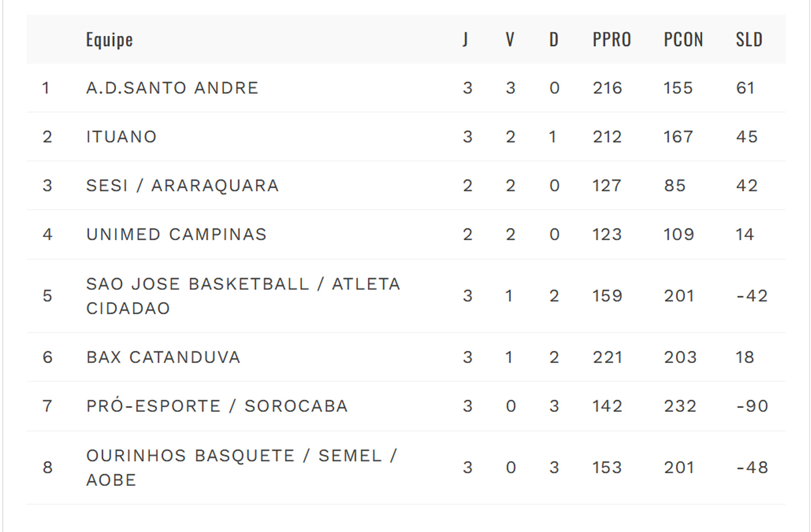Image resolution: width=811 pixels, height=532 pixels.
Task: Select team A.D.SANTO ANDRE
Action: click(x=172, y=88)
